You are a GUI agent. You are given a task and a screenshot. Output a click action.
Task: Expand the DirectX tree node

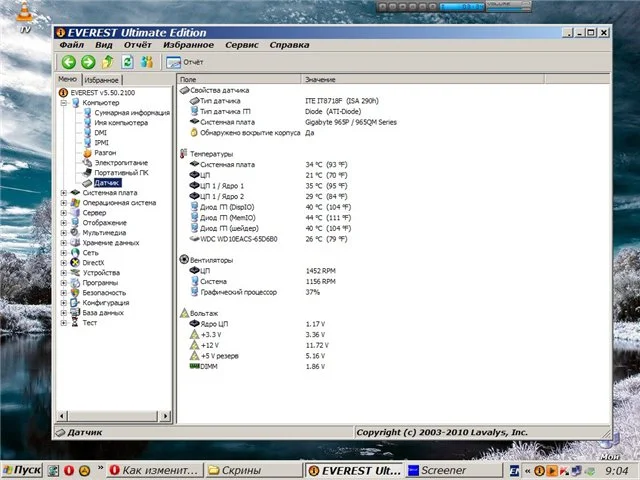64,262
